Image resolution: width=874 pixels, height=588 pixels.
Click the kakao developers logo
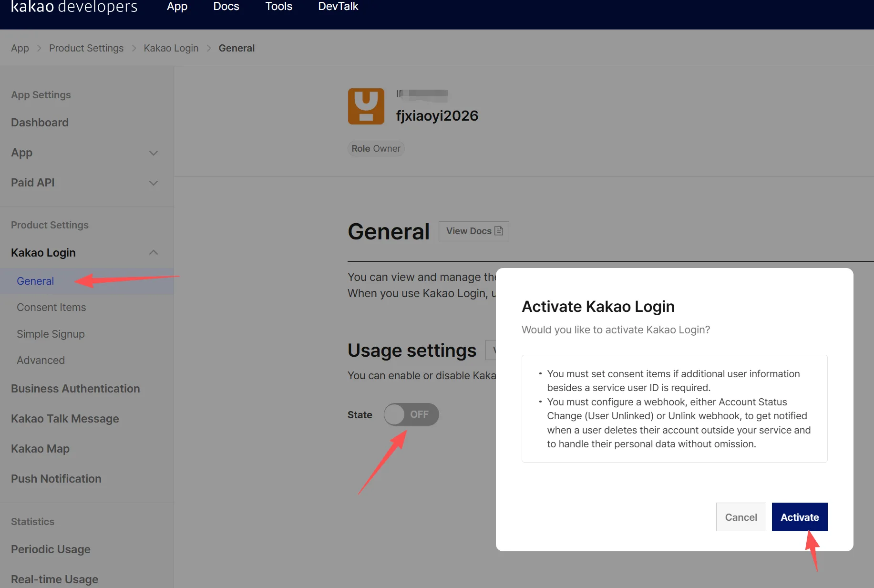[x=74, y=7]
